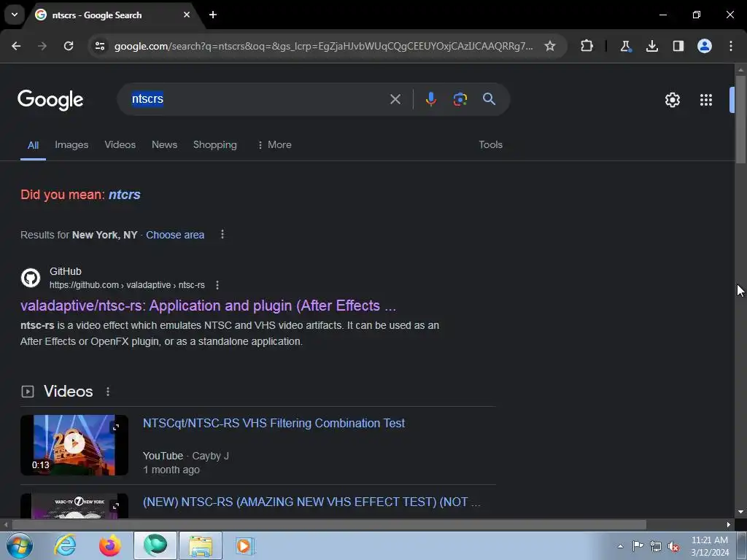This screenshot has height=560, width=747.
Task: Open File Explorer from taskbar
Action: click(201, 545)
